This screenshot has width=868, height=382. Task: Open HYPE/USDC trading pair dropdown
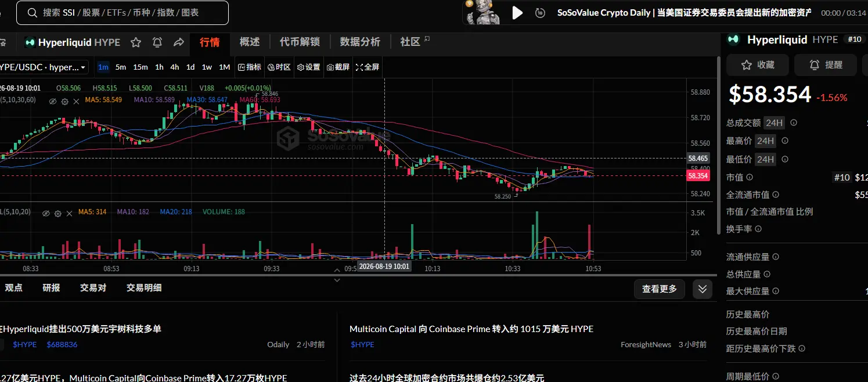tap(43, 67)
